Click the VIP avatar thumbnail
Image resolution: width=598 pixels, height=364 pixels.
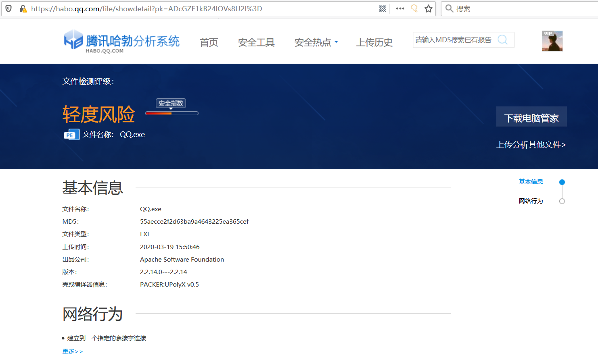pyautogui.click(x=552, y=41)
